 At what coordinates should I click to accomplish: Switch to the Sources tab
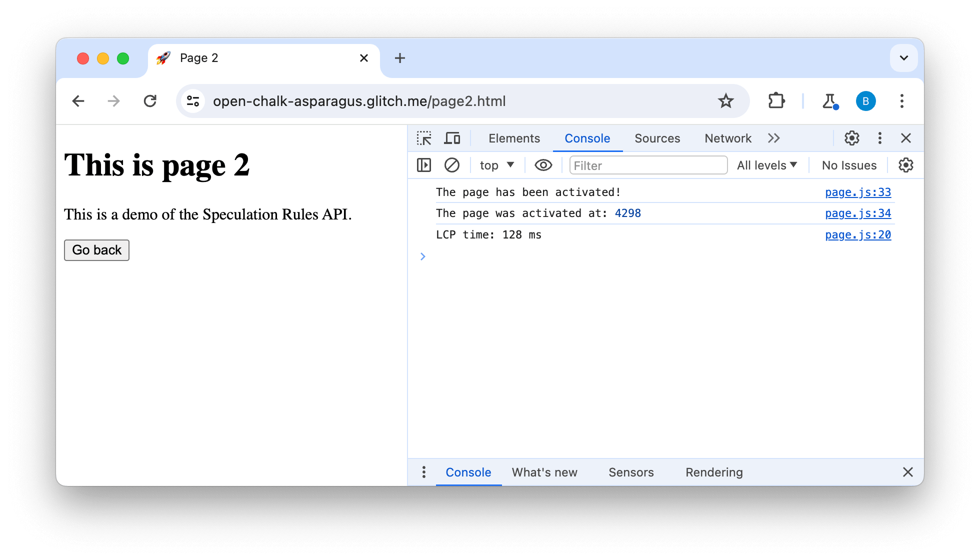[x=657, y=137]
